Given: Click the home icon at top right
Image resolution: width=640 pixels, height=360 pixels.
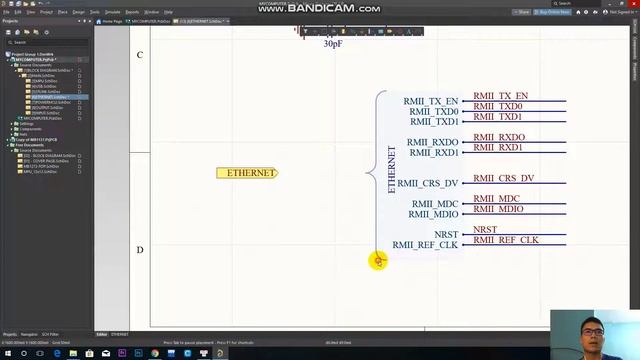Looking at the screenshot, I should pyautogui.click(x=578, y=12).
